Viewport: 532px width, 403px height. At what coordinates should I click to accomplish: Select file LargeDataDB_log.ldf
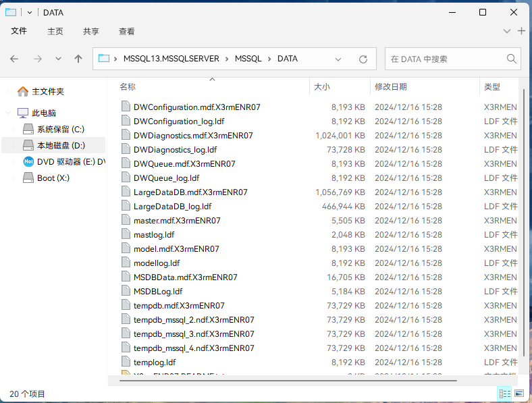pyautogui.click(x=172, y=207)
